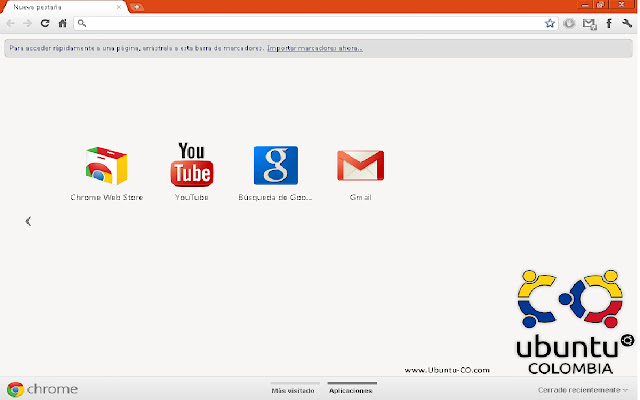Open the Facebook extension icon
This screenshot has width=640, height=400.
point(609,23)
